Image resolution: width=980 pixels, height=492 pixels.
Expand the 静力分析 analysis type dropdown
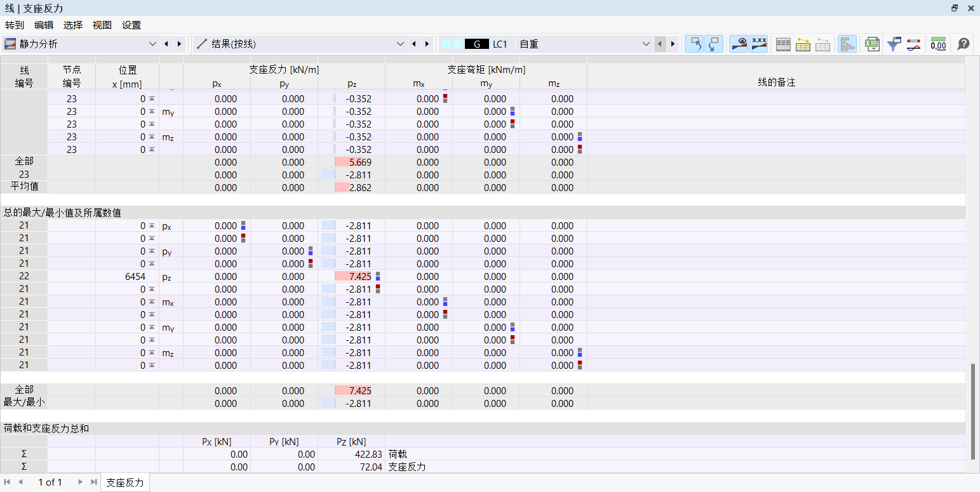(152, 44)
